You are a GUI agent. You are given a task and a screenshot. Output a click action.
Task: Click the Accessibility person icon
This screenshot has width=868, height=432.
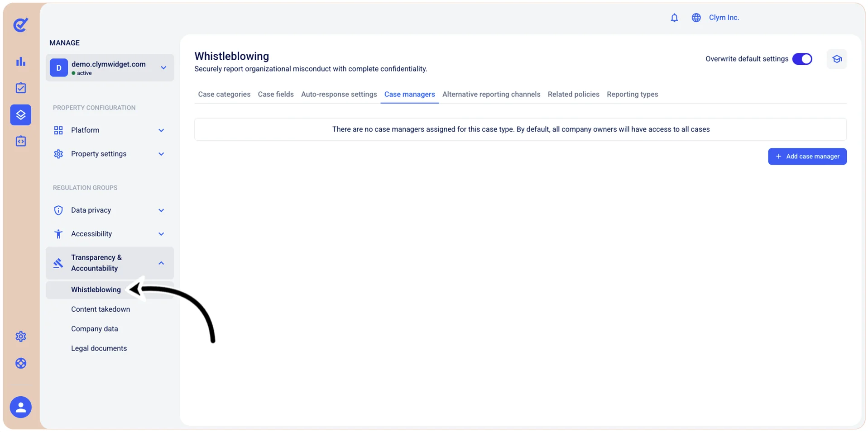(x=58, y=234)
